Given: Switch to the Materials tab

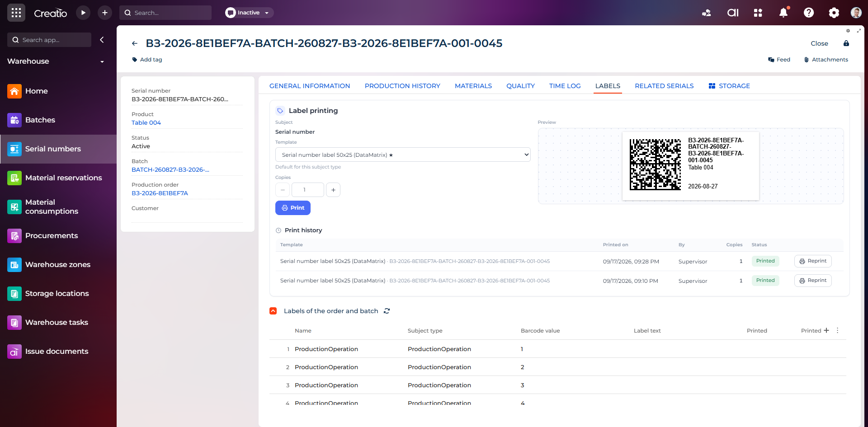Looking at the screenshot, I should click(x=473, y=86).
